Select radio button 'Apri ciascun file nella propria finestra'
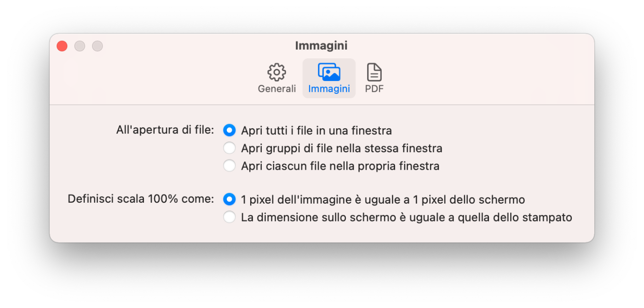This screenshot has height=308, width=644. pyautogui.click(x=229, y=165)
